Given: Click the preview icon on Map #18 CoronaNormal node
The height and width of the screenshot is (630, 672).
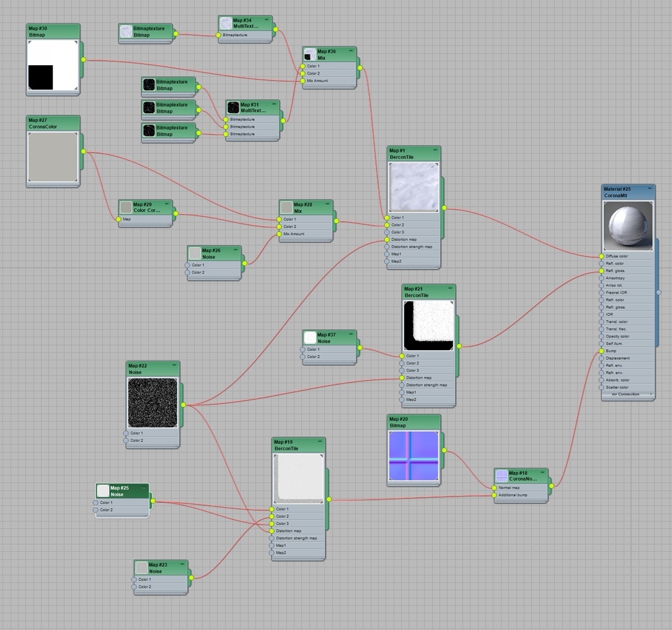Looking at the screenshot, I should 501,476.
